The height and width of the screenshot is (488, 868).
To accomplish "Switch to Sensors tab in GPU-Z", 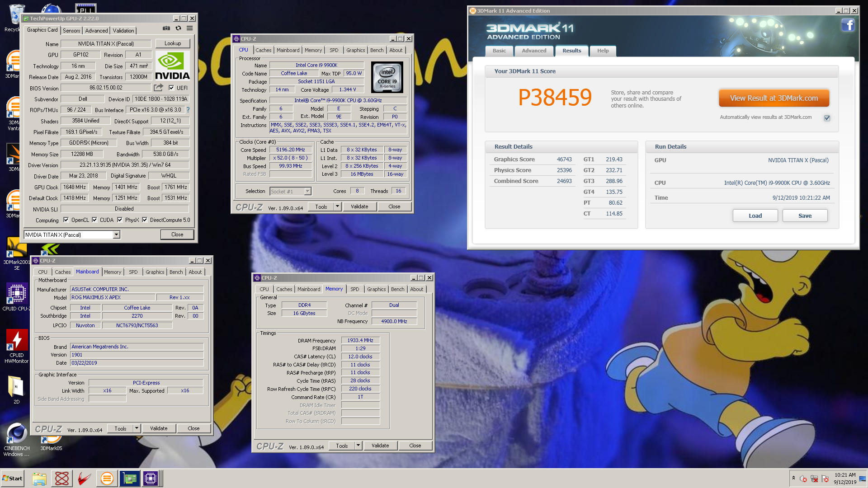I will click(71, 30).
